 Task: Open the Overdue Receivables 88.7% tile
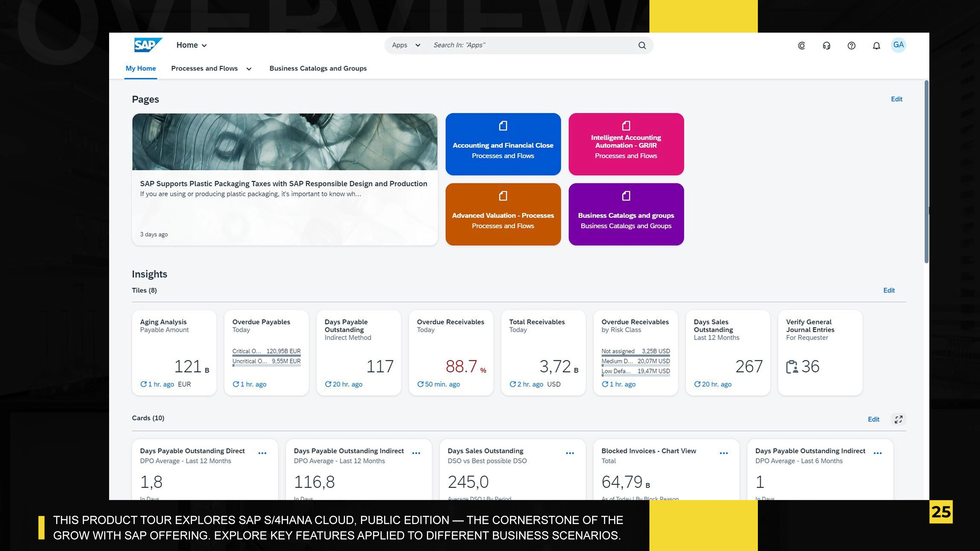pyautogui.click(x=451, y=353)
